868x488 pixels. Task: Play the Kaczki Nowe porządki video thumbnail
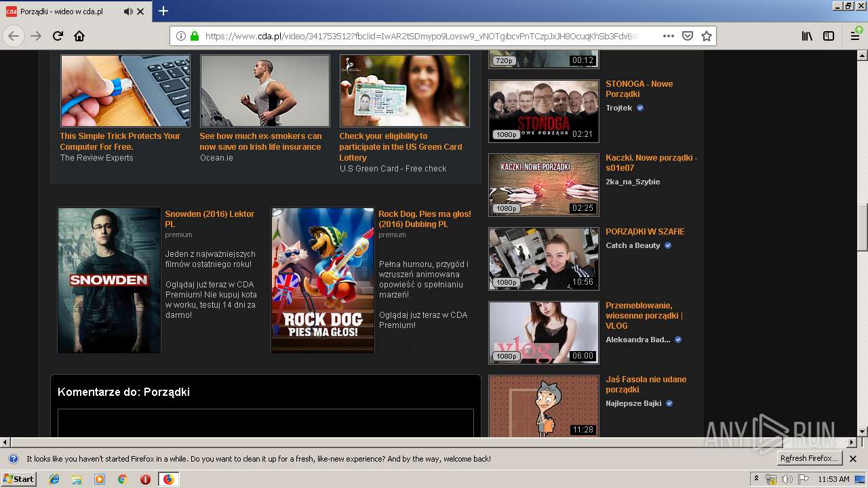pyautogui.click(x=544, y=185)
